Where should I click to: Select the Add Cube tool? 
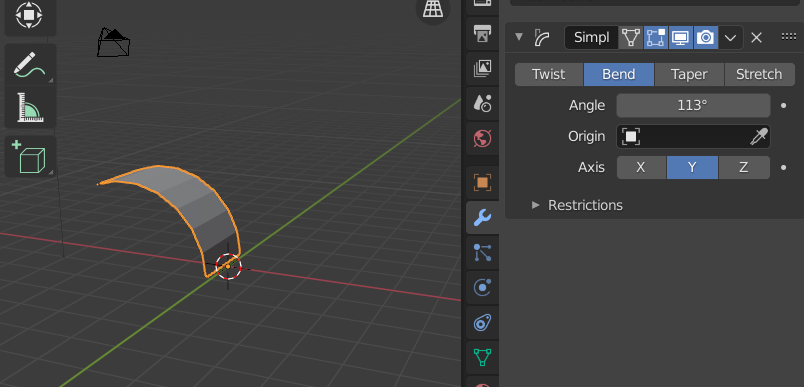[30, 156]
